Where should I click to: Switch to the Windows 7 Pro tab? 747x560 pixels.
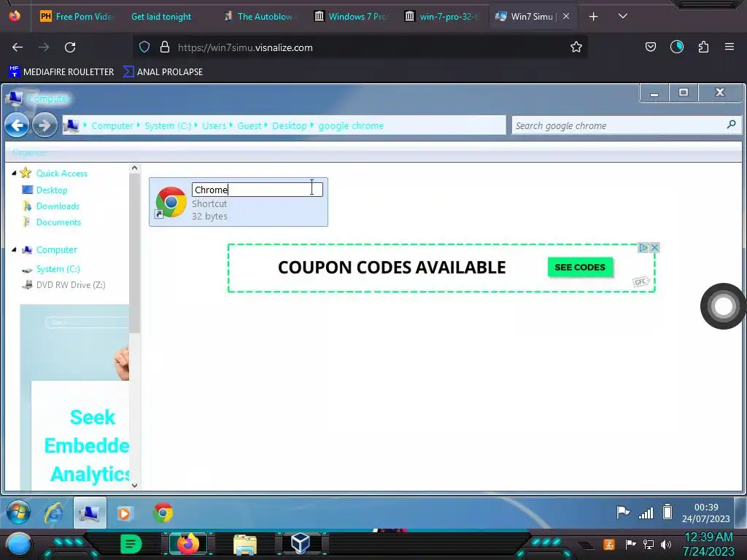352,17
